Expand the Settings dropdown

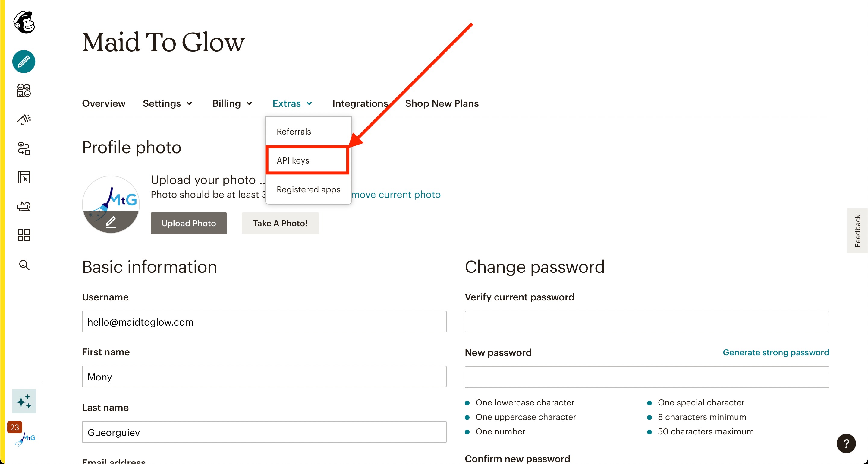(x=168, y=103)
